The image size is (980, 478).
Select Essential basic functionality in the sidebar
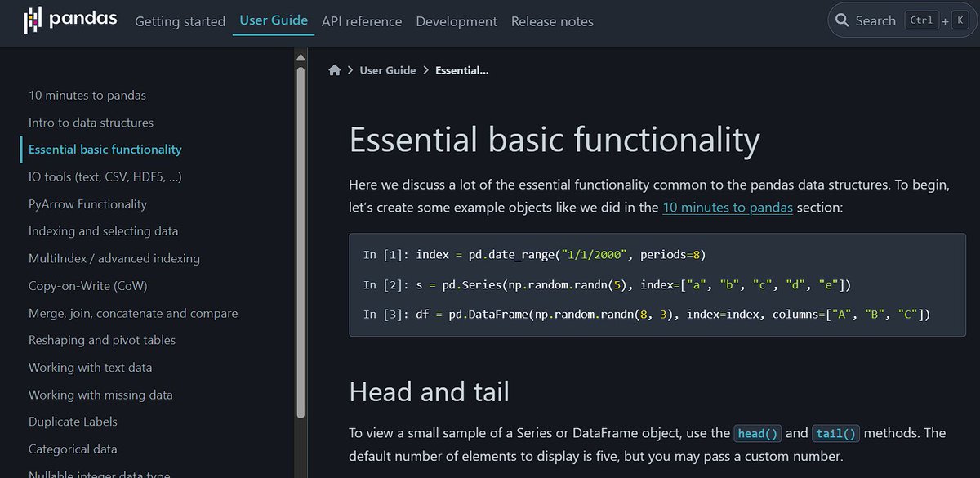105,150
